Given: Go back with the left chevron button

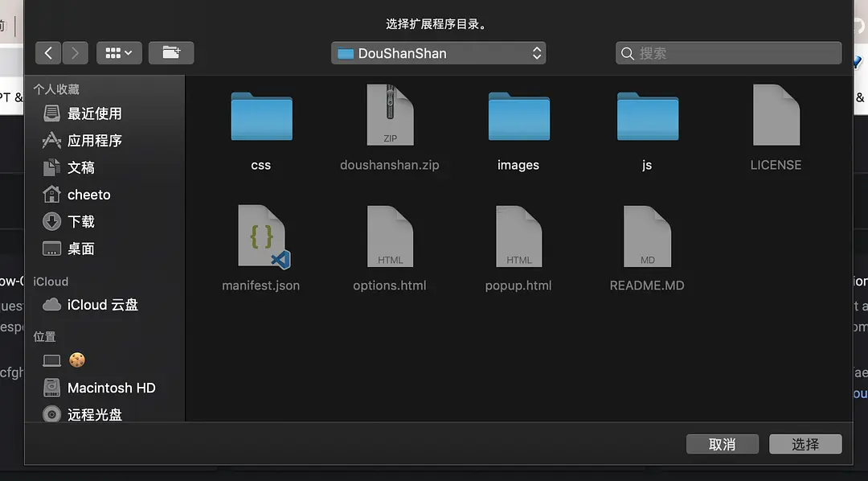Looking at the screenshot, I should pyautogui.click(x=48, y=53).
